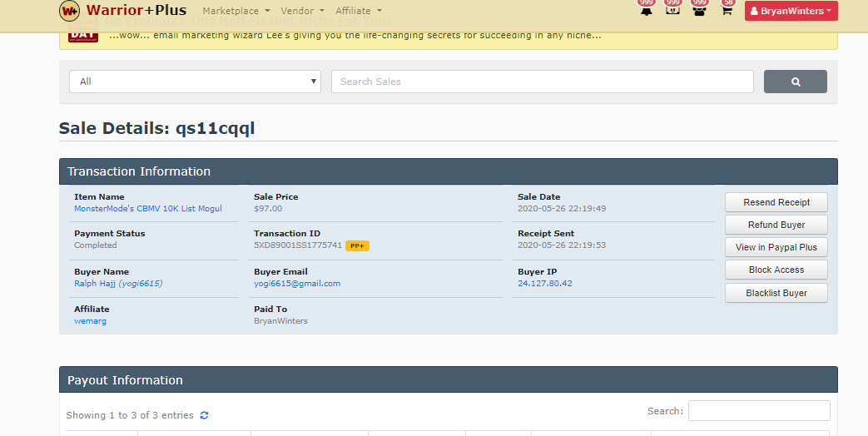868x436 pixels.
Task: Open the affiliate requests people icon
Action: coord(699,9)
